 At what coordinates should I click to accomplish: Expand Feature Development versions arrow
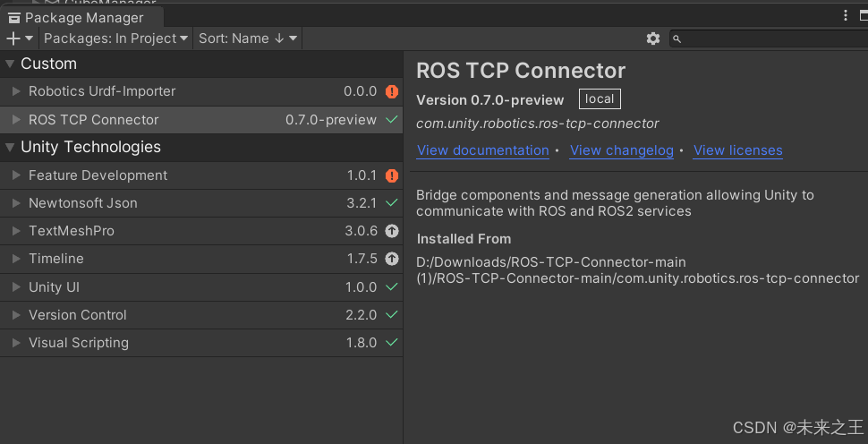pos(17,175)
